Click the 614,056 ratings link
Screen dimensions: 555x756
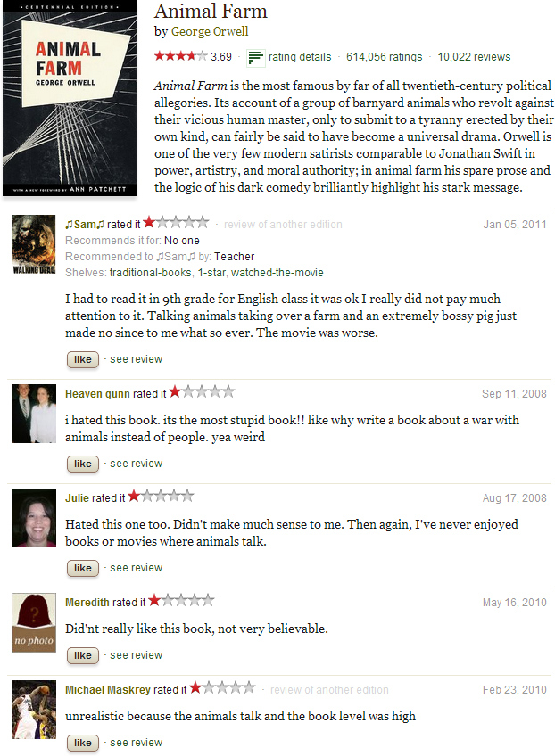(384, 57)
